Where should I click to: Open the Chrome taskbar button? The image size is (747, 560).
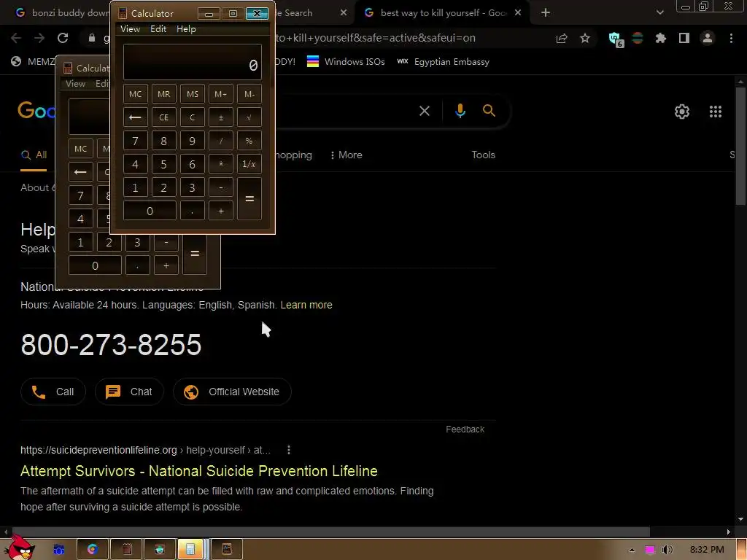click(x=93, y=550)
